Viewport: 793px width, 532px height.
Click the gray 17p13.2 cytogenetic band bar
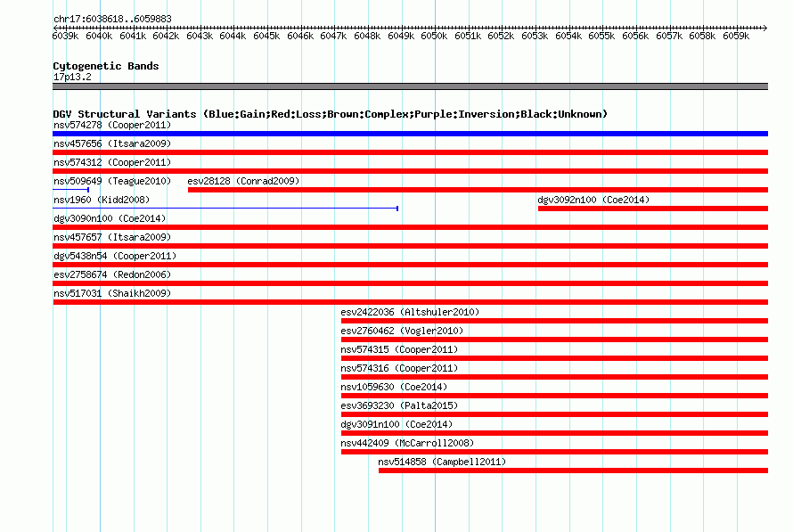(410, 86)
